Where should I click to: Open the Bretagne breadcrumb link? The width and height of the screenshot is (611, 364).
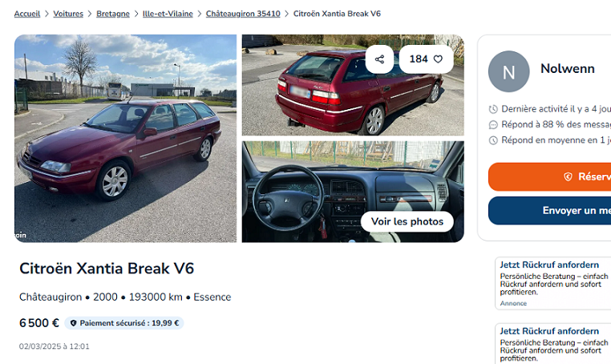click(113, 14)
